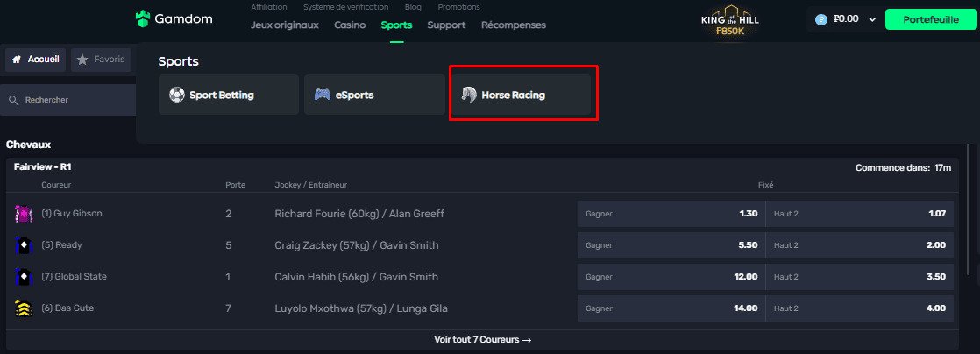This screenshot has height=354, width=980.
Task: Select the Sport Betting option
Action: coord(228,95)
